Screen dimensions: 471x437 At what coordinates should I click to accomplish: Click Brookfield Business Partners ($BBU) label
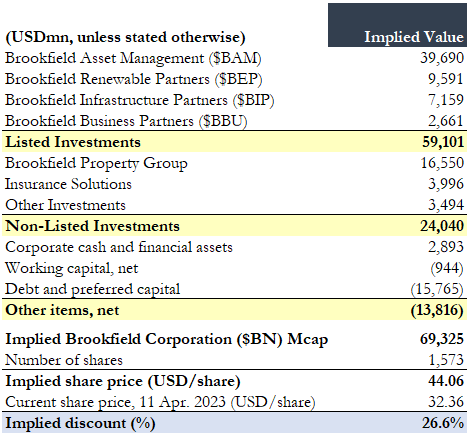point(126,121)
